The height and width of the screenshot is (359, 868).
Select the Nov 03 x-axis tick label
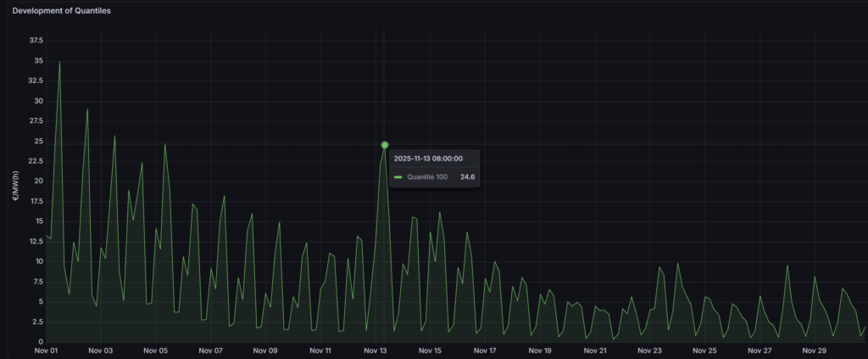click(x=101, y=350)
